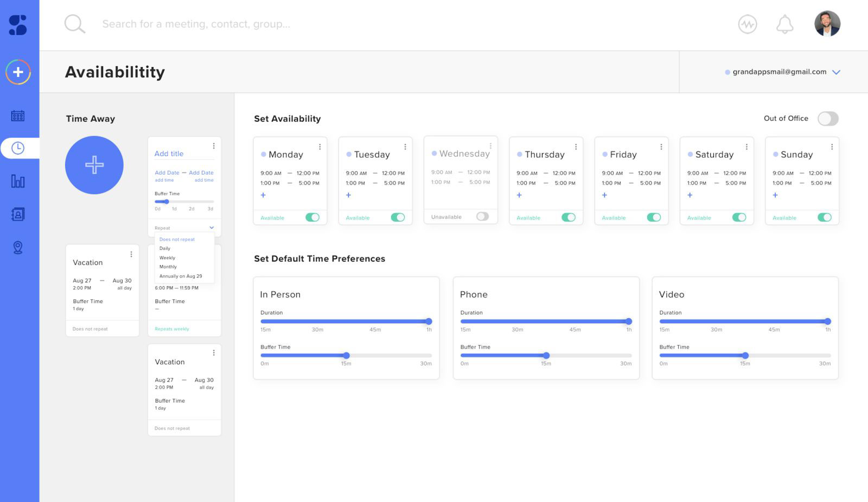The image size is (868, 502).
Task: Expand the grandappsmail@gmail.com account dropdown
Action: (x=836, y=72)
